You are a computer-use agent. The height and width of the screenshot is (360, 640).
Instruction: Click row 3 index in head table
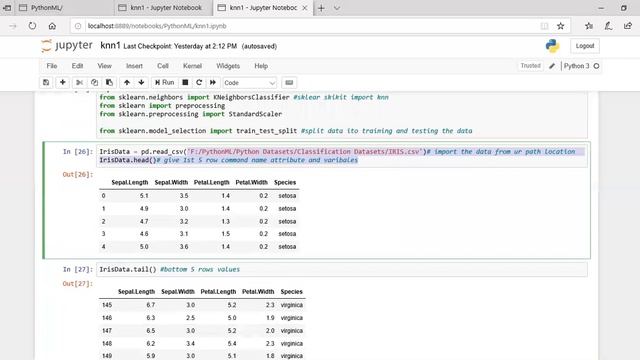pyautogui.click(x=103, y=234)
